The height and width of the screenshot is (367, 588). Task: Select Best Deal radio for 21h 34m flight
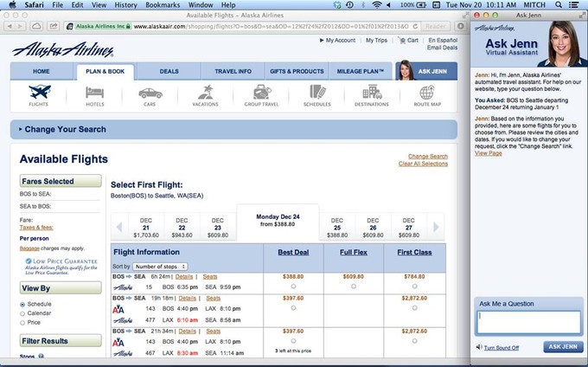(293, 341)
